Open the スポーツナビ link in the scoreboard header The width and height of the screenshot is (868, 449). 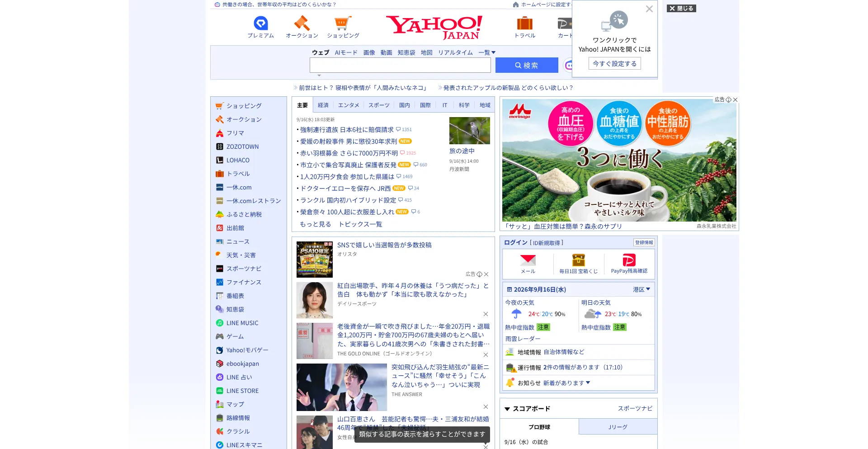click(x=635, y=408)
